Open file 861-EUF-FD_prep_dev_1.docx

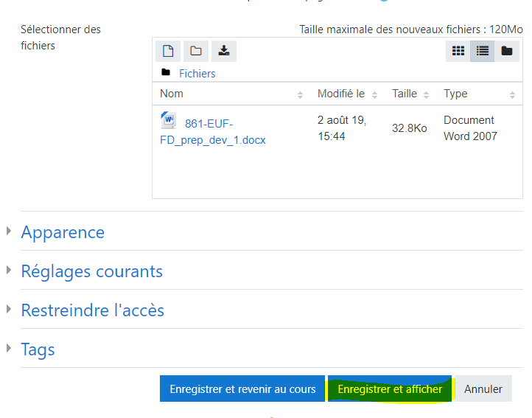212,131
